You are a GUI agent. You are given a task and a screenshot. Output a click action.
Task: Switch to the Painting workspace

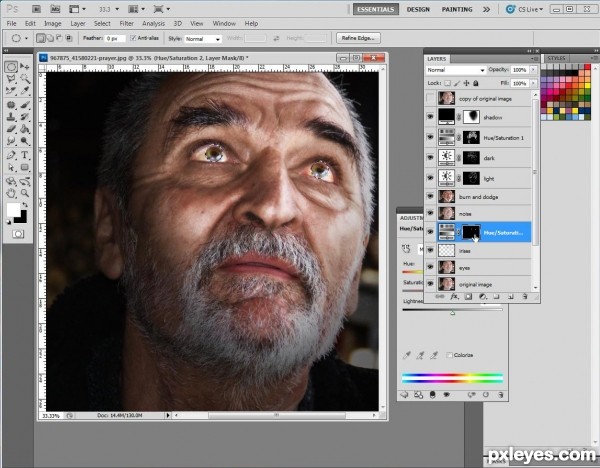(457, 9)
